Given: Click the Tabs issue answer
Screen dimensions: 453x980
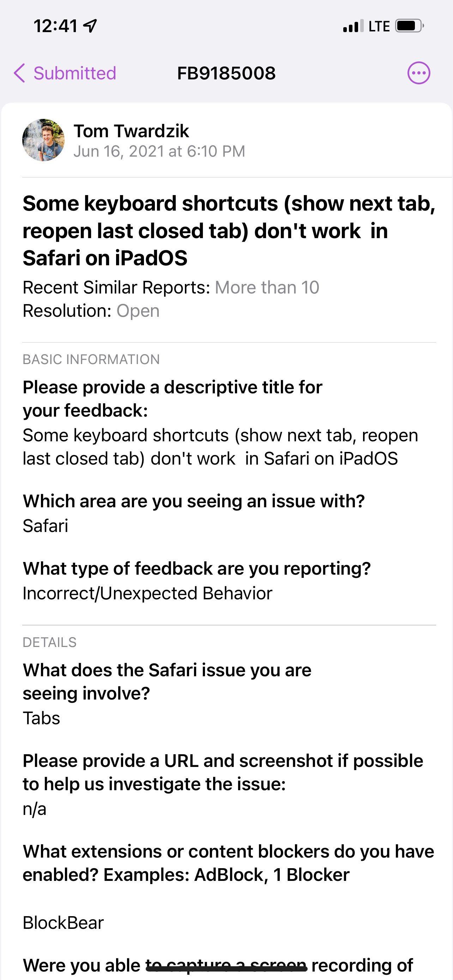Looking at the screenshot, I should pos(41,718).
